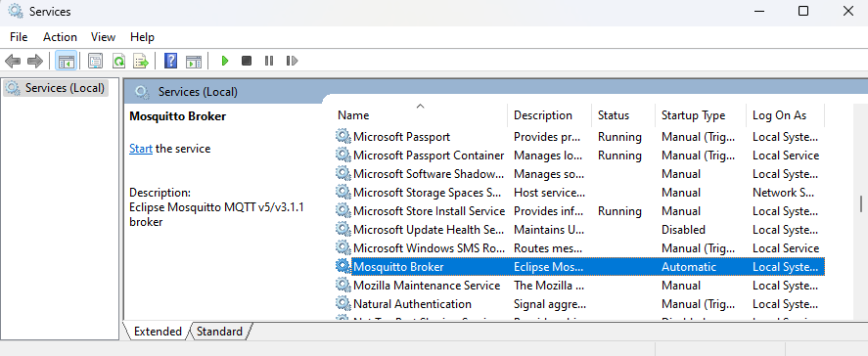Click the Routes mes... description cell
The image size is (868, 356).
(548, 248)
